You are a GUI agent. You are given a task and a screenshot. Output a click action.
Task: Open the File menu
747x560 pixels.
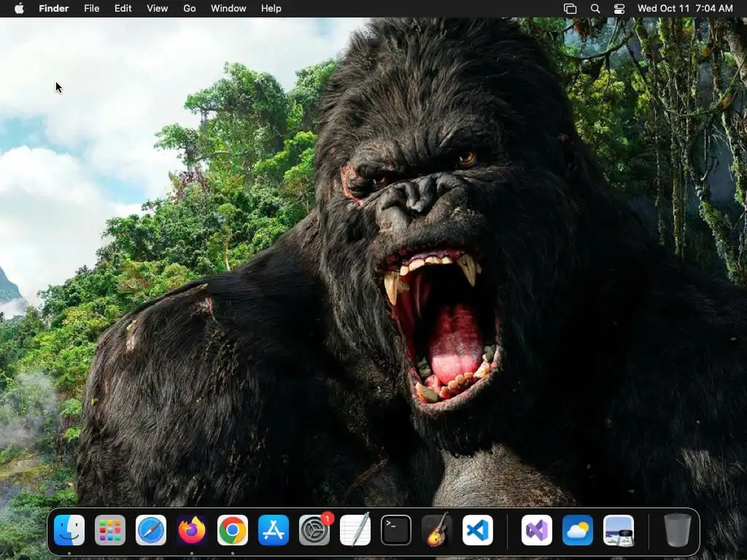click(91, 9)
